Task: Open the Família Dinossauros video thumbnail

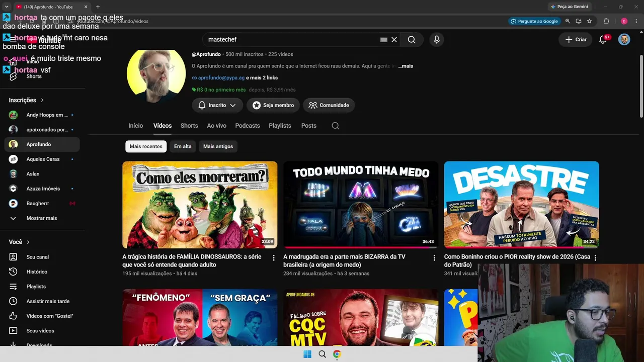Action: pyautogui.click(x=200, y=205)
